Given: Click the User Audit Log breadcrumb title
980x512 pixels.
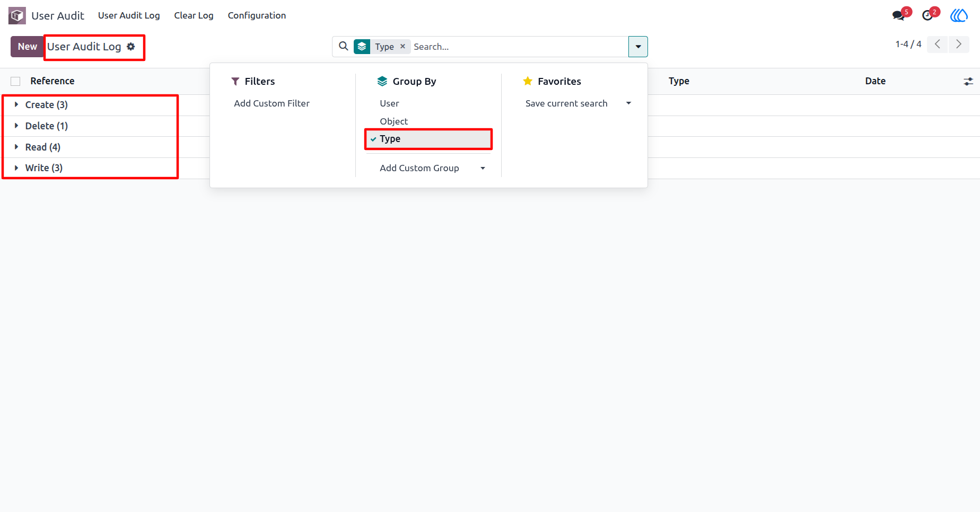Looking at the screenshot, I should click(84, 47).
